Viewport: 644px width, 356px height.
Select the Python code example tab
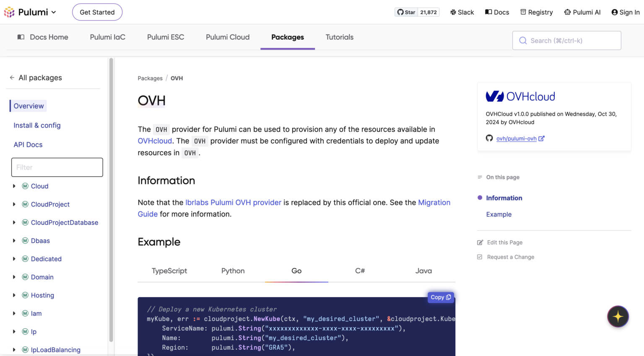233,271
